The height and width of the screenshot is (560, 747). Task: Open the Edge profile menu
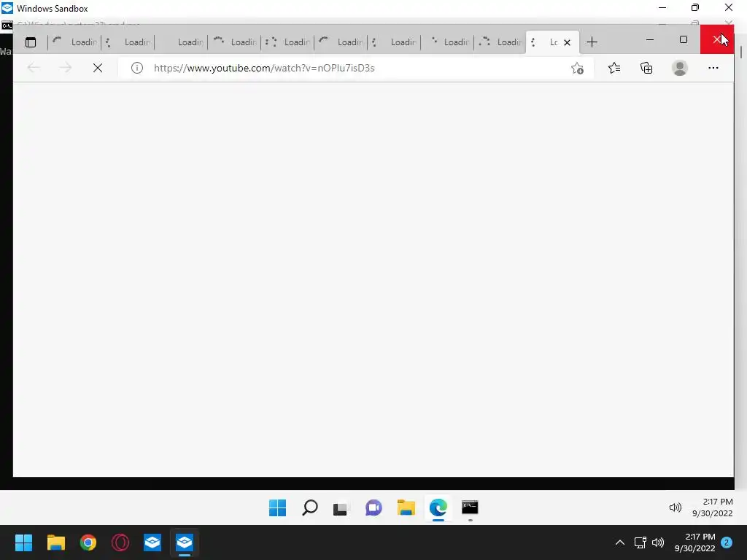point(680,68)
